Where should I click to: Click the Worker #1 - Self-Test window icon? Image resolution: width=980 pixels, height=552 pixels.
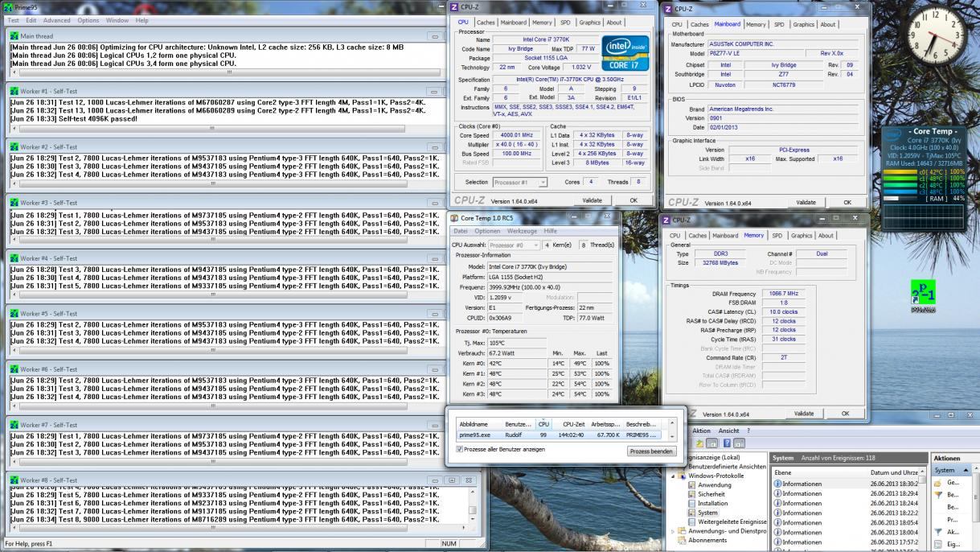pos(14,92)
